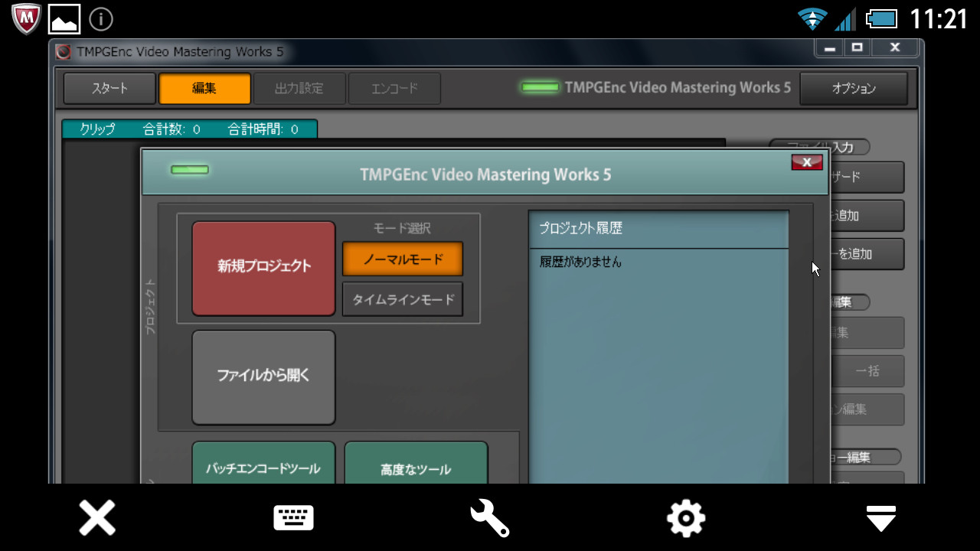Viewport: 980px width, 551px height.
Task: Open the gear settings icon
Action: [x=685, y=518]
